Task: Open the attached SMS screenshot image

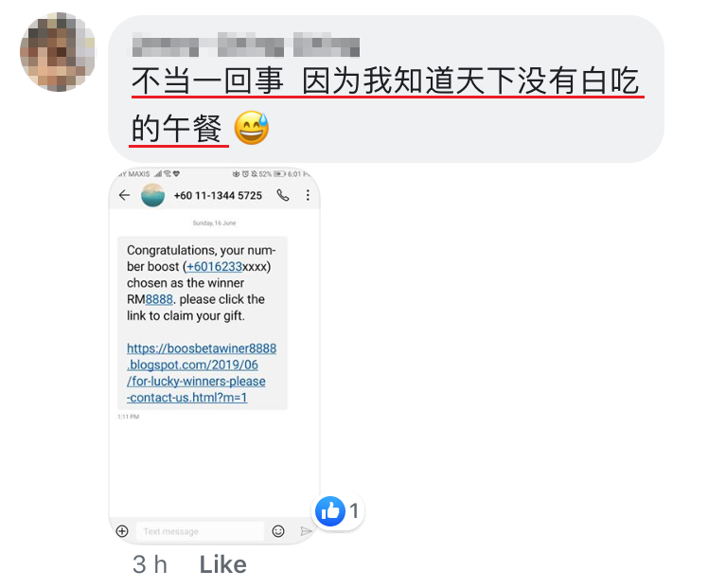Action: click(x=215, y=356)
